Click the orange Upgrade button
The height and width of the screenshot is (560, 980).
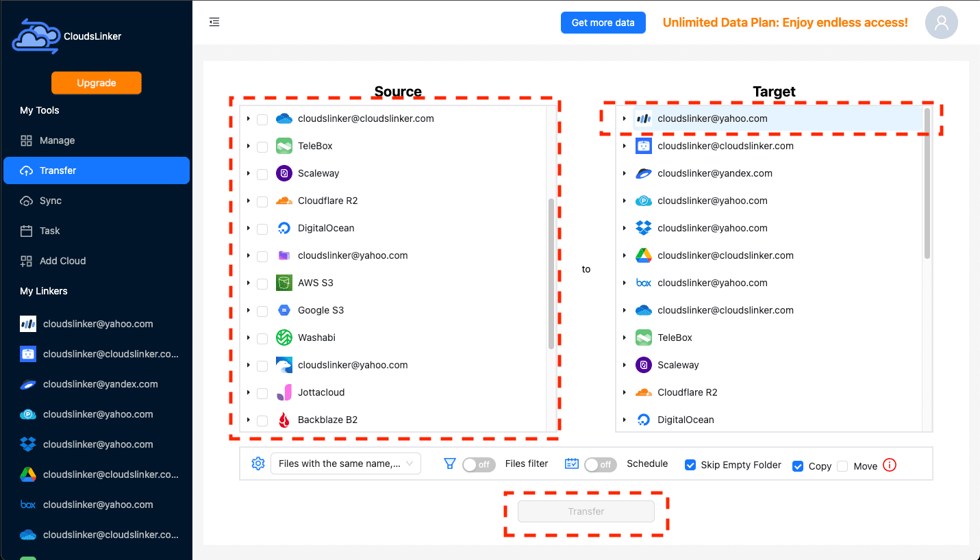[x=97, y=83]
